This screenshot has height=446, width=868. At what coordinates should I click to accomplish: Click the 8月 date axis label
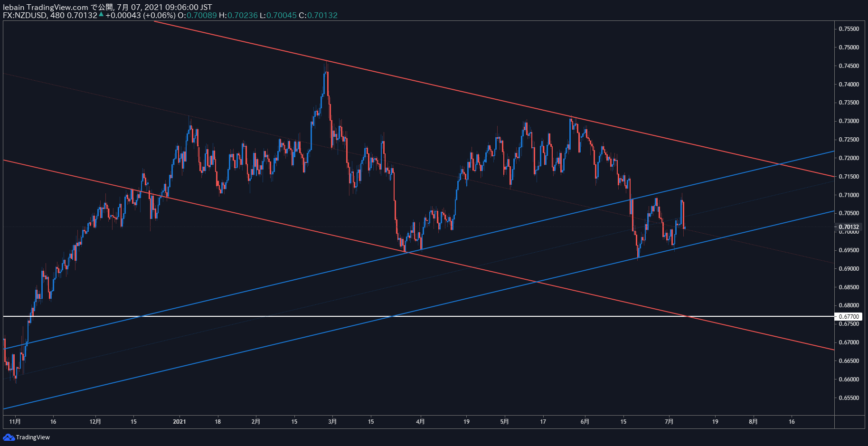tap(753, 421)
